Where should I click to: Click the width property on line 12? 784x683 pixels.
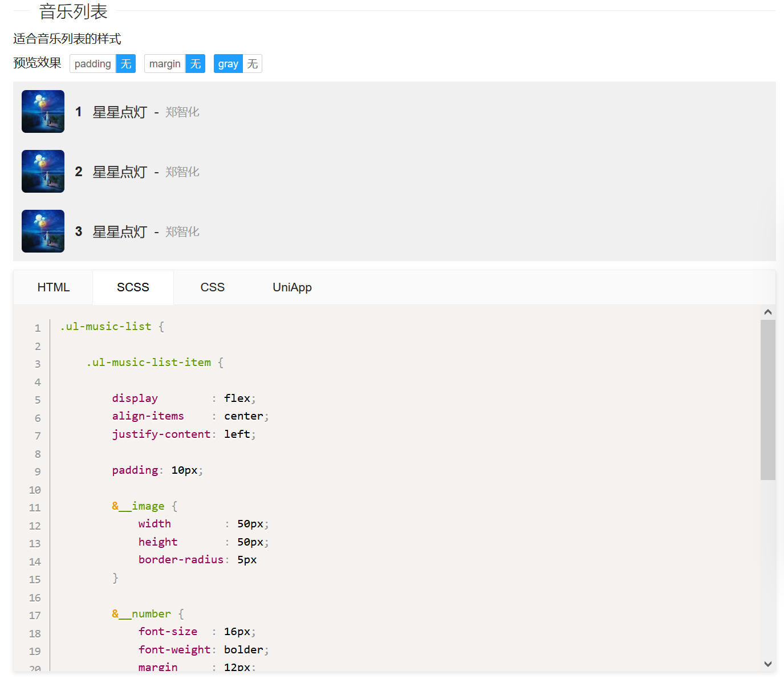coord(155,524)
